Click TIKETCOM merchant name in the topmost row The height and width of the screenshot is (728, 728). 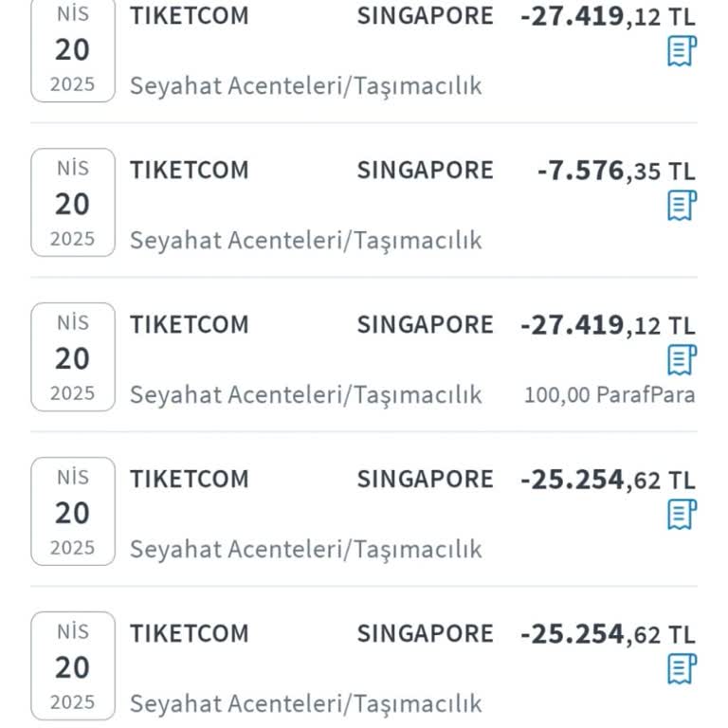coord(190,16)
